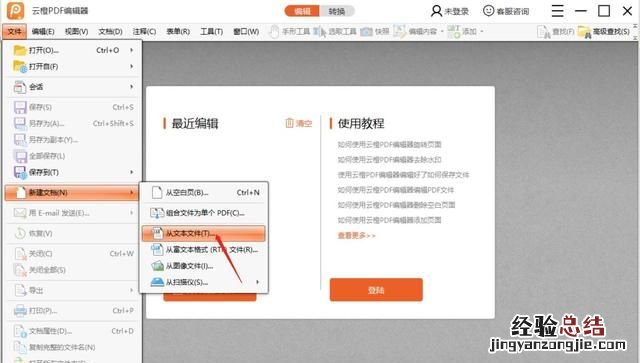This screenshot has width=640, height=363.
Task: Switch to the 编辑 mode tab
Action: click(302, 11)
